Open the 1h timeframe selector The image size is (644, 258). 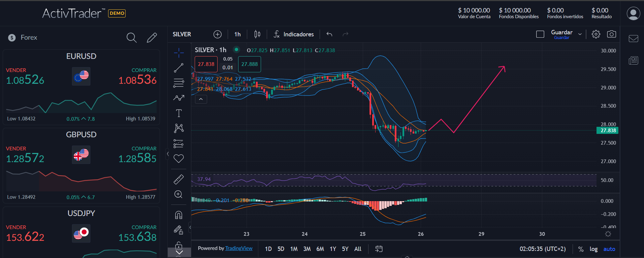[x=237, y=34]
